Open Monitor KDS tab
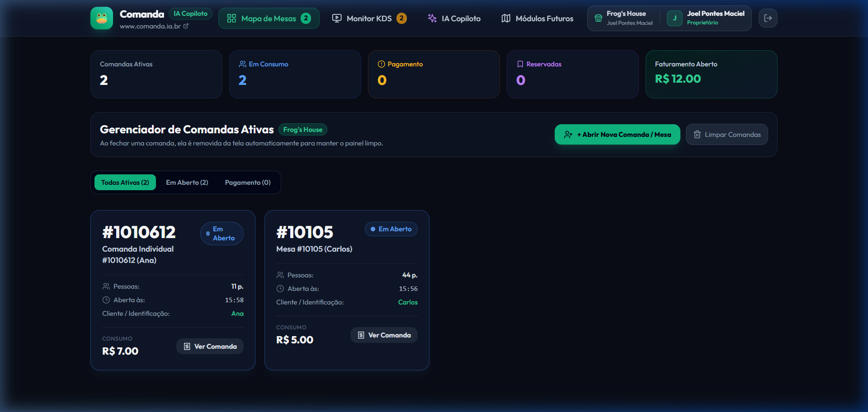This screenshot has height=412, width=868. pyautogui.click(x=369, y=19)
